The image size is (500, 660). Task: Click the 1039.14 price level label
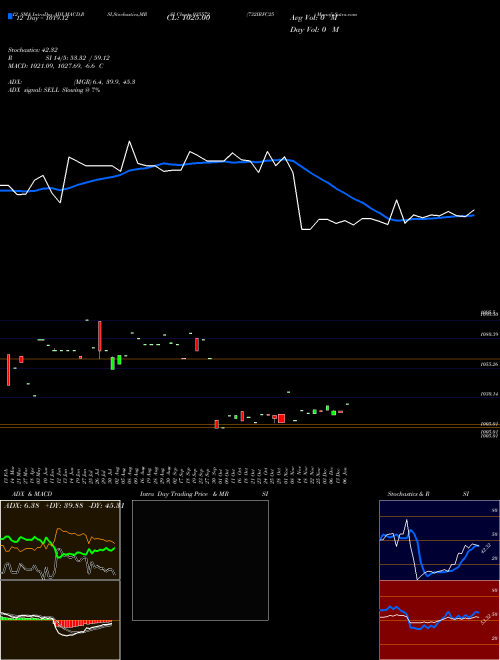point(489,394)
